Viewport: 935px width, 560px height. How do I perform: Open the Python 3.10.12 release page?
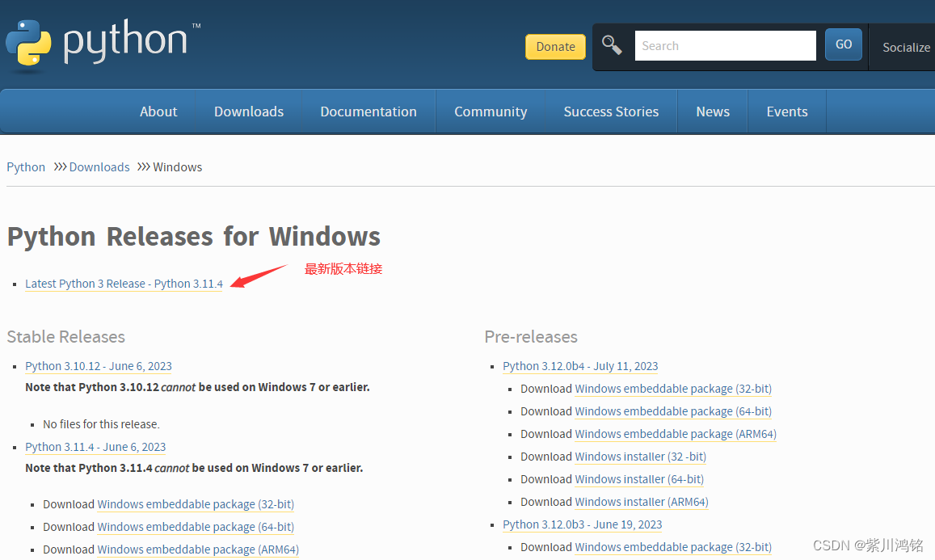pyautogui.click(x=98, y=366)
